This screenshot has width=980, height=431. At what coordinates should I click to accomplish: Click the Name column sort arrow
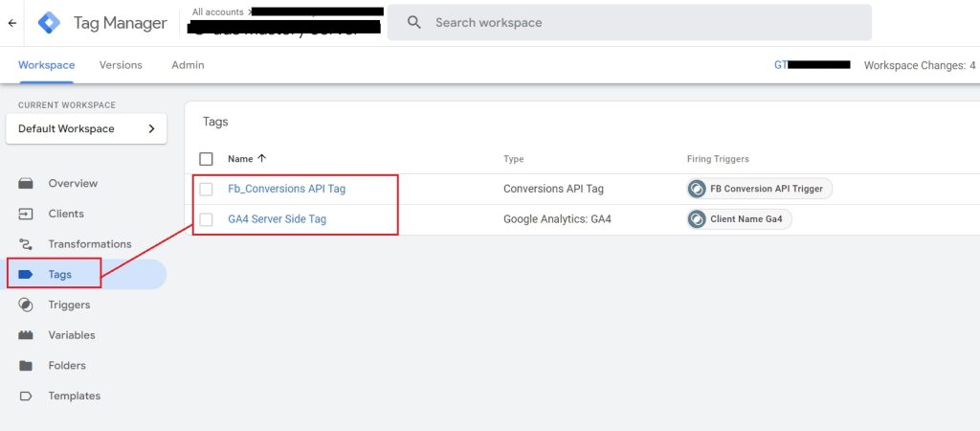pos(262,158)
